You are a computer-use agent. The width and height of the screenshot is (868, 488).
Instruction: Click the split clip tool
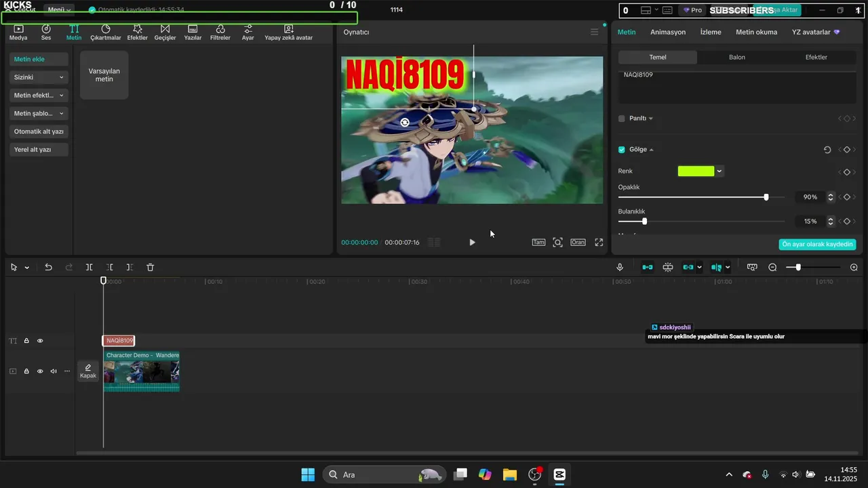coord(89,267)
